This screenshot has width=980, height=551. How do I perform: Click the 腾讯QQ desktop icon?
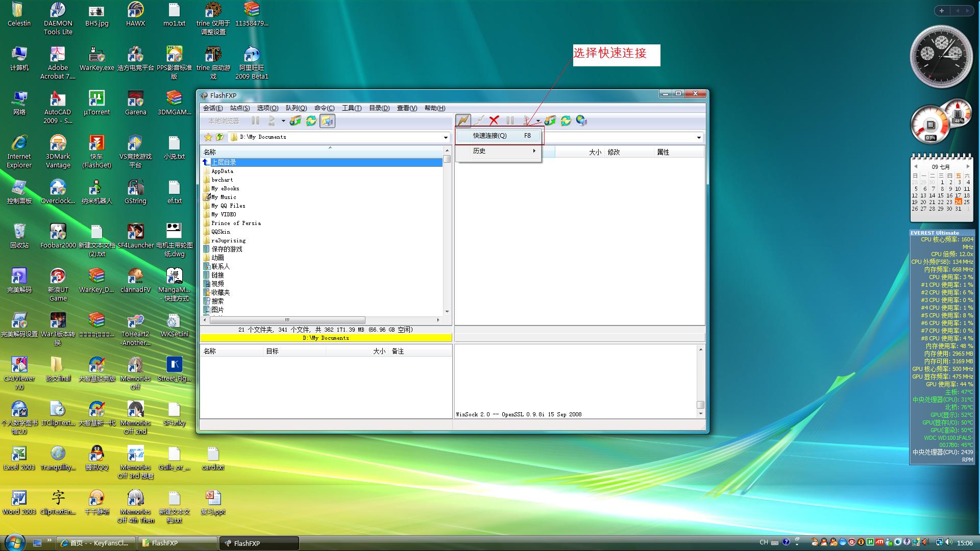click(96, 458)
